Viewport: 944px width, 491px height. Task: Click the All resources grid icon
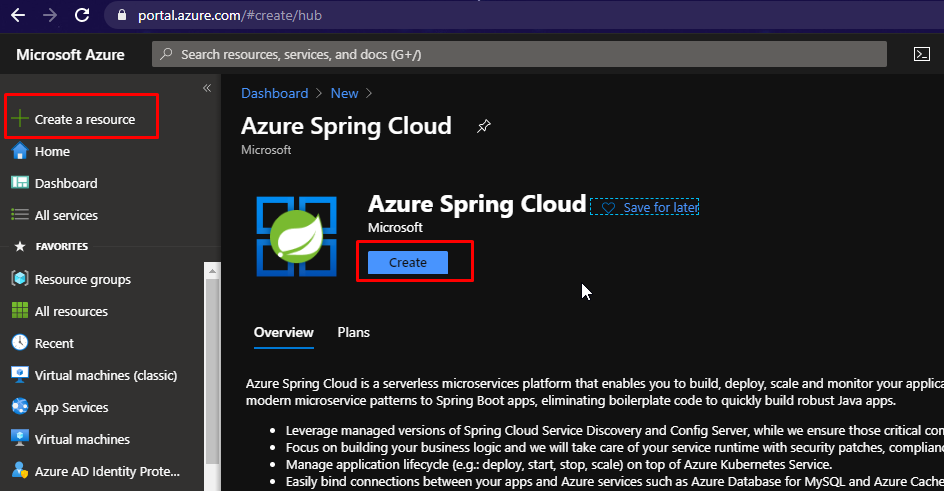coord(19,311)
